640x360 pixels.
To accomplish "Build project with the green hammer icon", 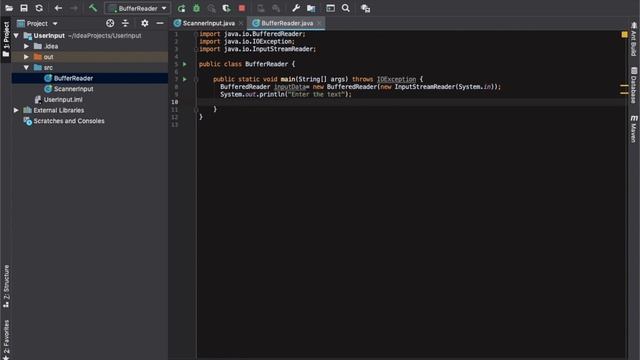I will point(93,8).
